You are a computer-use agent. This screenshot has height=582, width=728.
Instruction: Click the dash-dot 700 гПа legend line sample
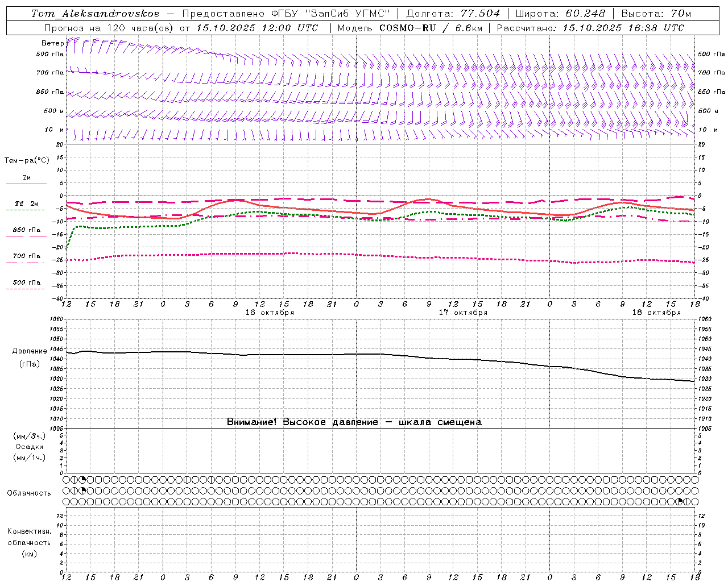25,263
